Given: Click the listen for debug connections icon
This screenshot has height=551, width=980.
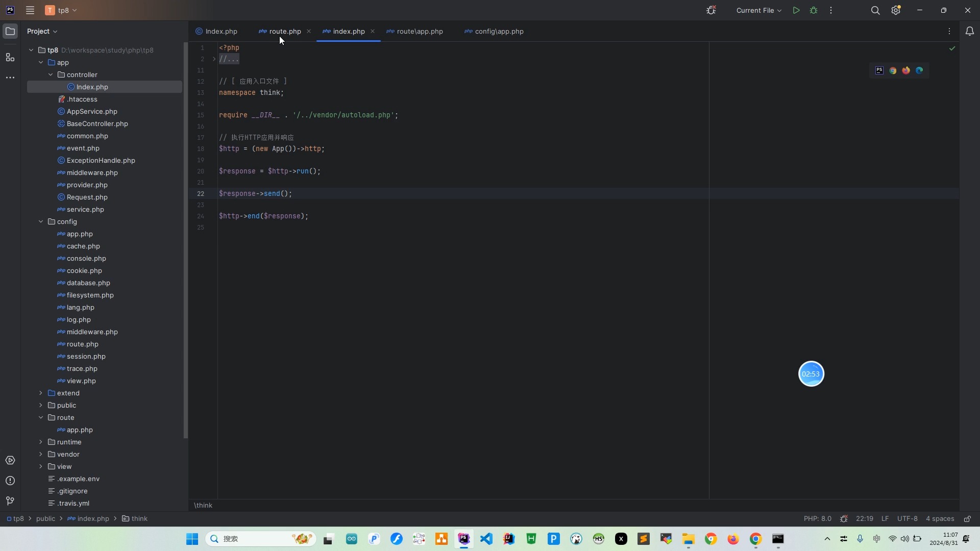Looking at the screenshot, I should point(711,10).
